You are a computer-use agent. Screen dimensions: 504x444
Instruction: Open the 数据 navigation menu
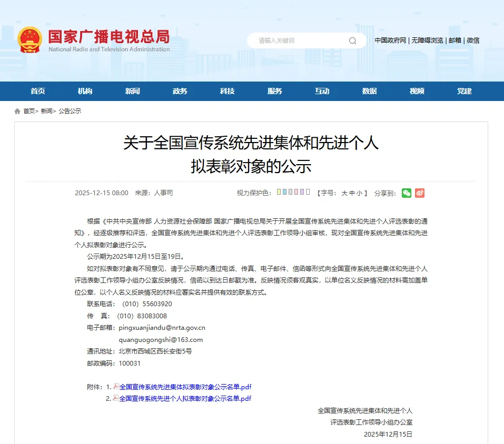click(369, 91)
